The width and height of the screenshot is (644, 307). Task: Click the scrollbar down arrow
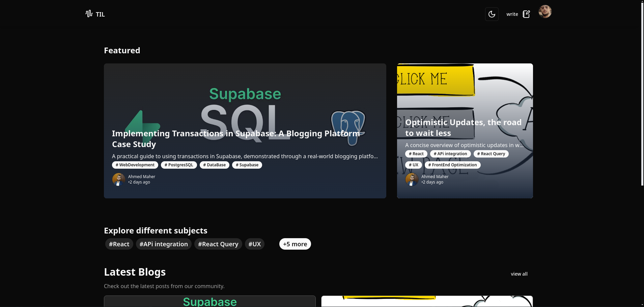coord(642,305)
